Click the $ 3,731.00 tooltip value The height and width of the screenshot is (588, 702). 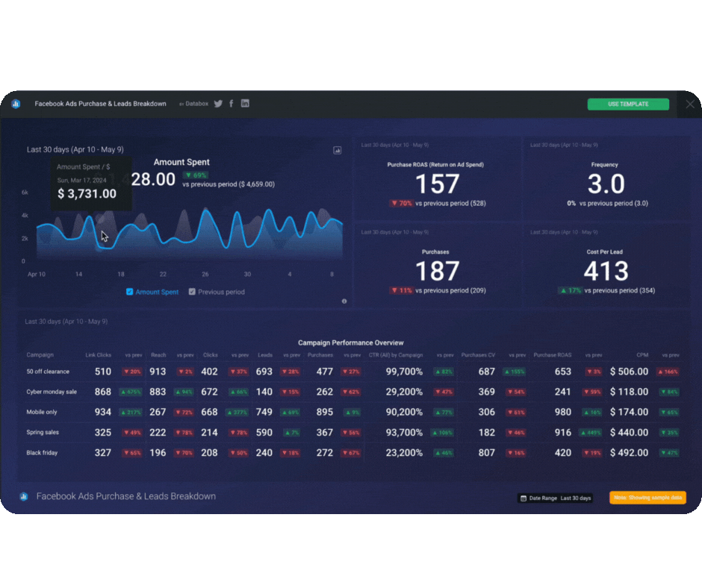(87, 194)
